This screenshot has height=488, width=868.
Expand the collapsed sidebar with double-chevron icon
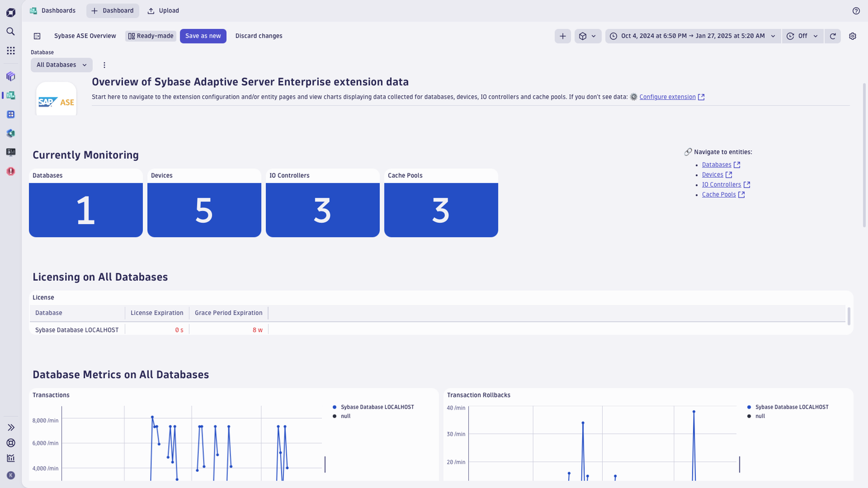click(x=10, y=427)
